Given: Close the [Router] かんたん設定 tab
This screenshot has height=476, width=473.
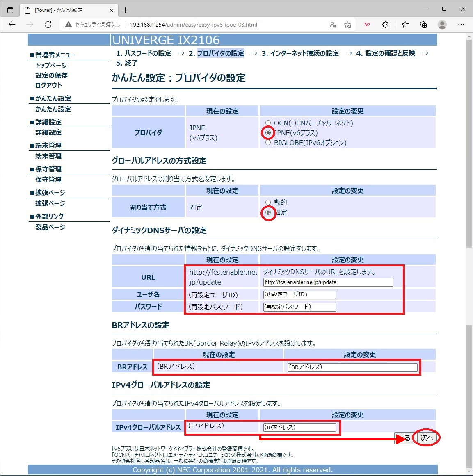Looking at the screenshot, I should 111,10.
